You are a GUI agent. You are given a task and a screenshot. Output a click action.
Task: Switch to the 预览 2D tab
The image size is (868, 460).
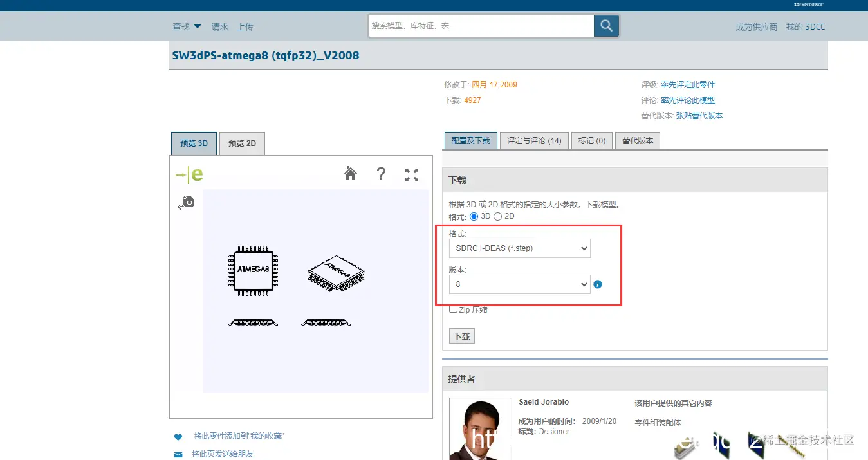[x=242, y=143]
